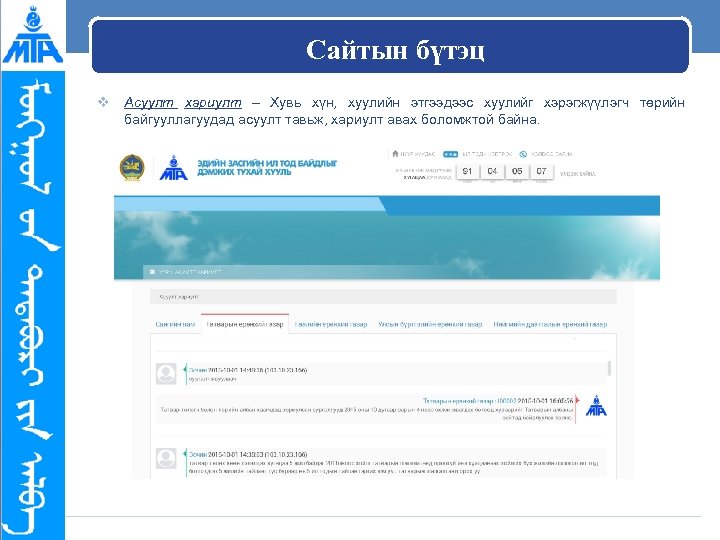Click the first guest name dated 2015-10-01 14:48
Image resolution: width=720 pixels, height=540 pixels.
pyautogui.click(x=198, y=370)
